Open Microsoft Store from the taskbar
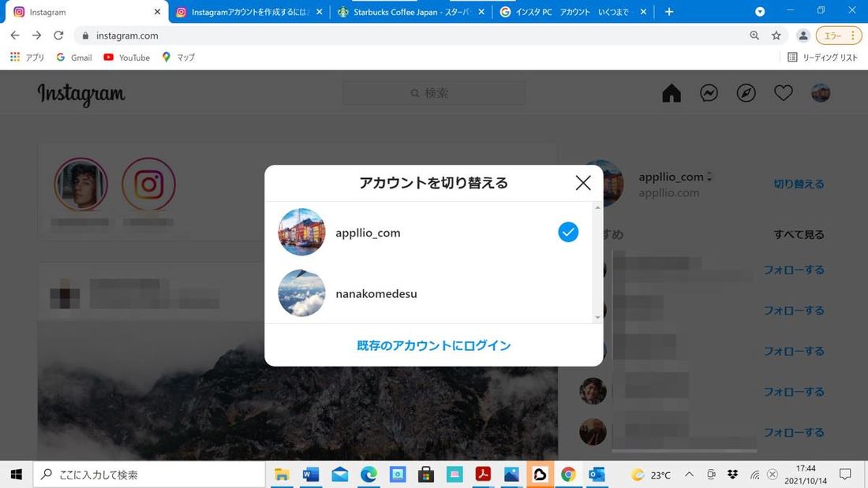 click(425, 474)
